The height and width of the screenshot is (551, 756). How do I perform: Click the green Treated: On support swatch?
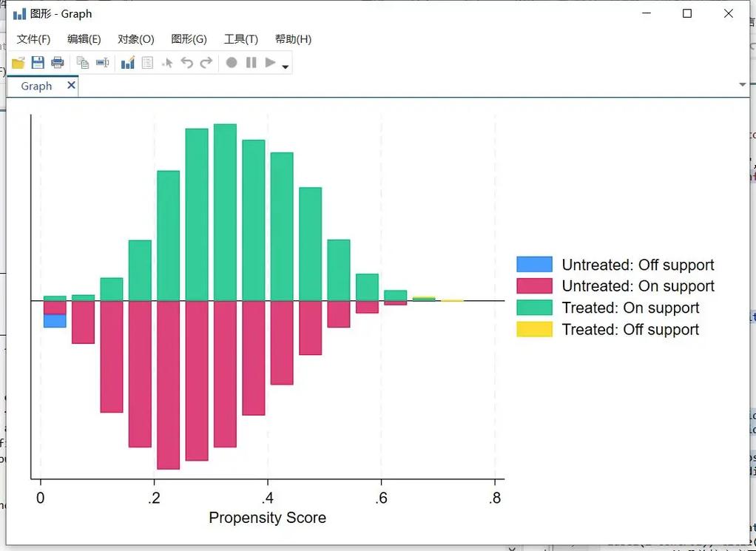coord(534,308)
